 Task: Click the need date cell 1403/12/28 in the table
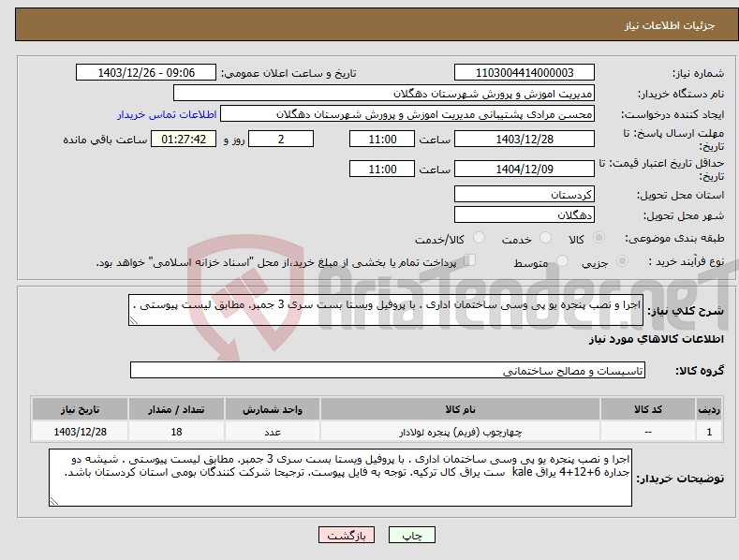(x=81, y=432)
